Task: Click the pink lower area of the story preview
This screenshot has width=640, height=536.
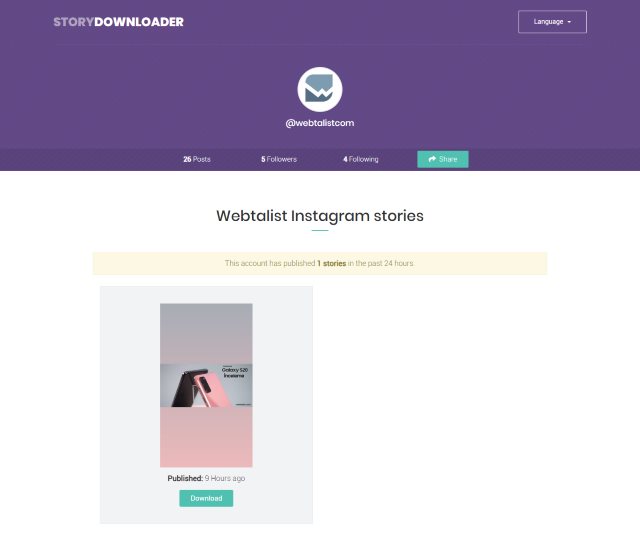Action: (206, 437)
